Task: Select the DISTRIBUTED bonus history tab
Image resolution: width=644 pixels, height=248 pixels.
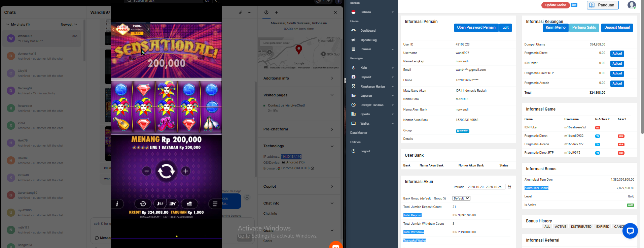Action: coord(581,227)
